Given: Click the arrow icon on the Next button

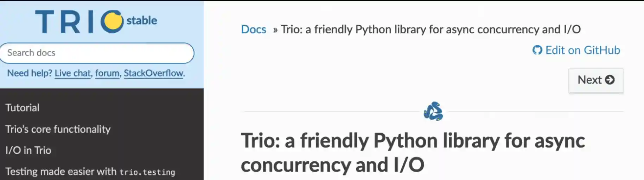Looking at the screenshot, I should point(610,80).
